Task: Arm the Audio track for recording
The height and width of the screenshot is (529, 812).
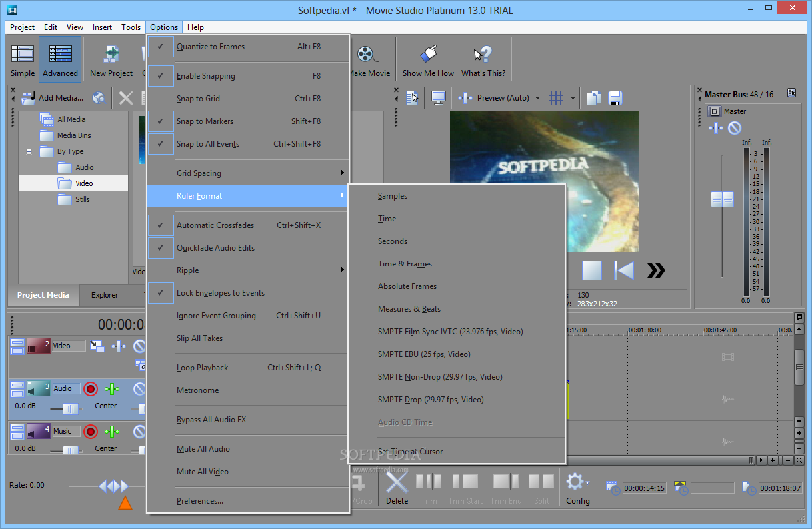Action: tap(91, 388)
